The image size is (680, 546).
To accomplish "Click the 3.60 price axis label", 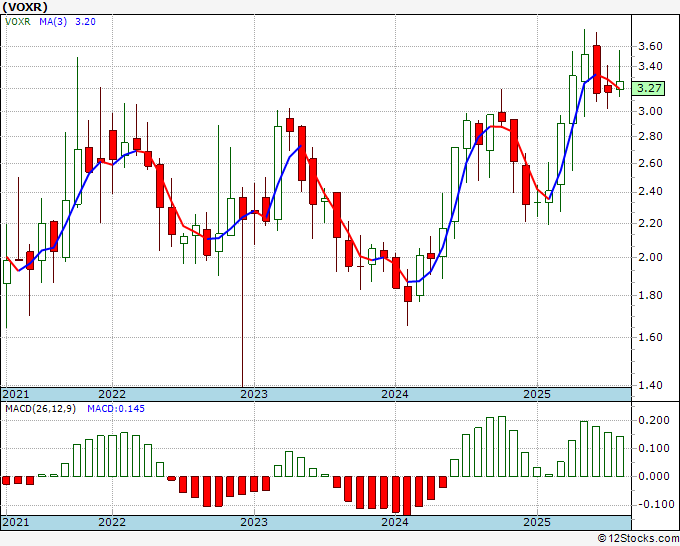I will coord(650,46).
